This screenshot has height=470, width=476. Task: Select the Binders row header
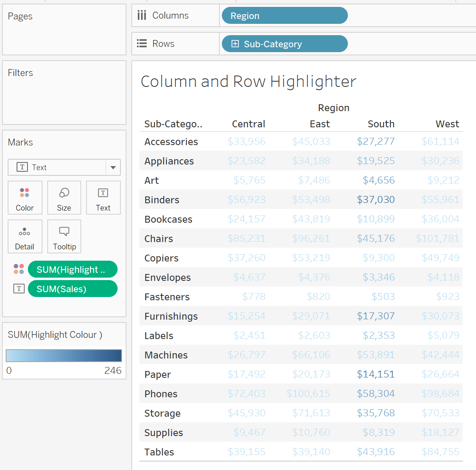point(162,200)
